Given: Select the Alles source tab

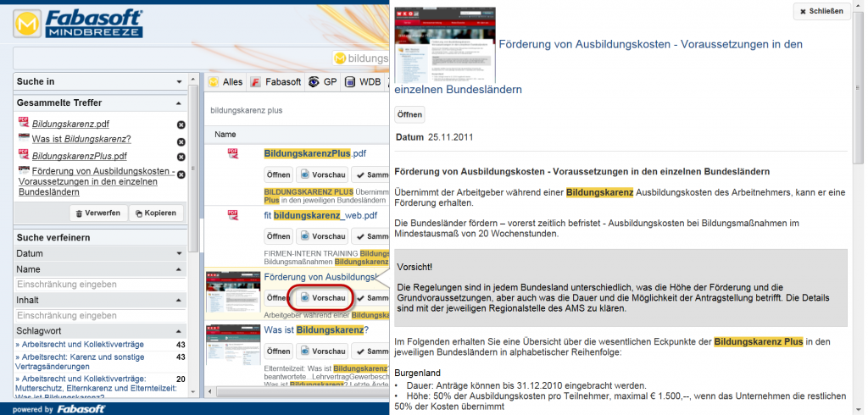Looking at the screenshot, I should pos(225,82).
